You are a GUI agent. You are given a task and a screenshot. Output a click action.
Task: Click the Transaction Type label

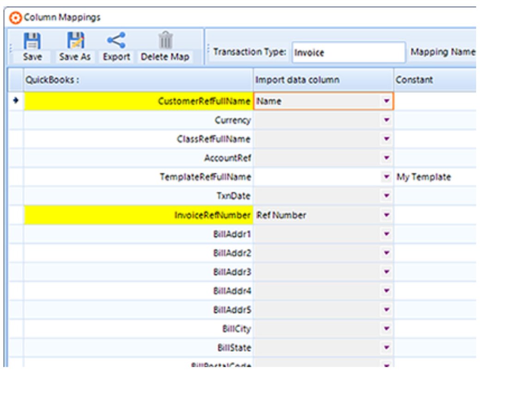250,52
